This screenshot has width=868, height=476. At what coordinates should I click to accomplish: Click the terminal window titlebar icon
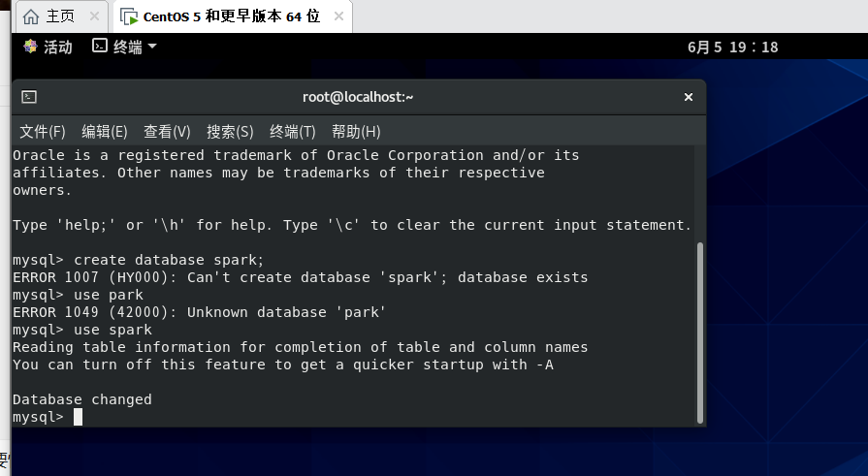click(29, 97)
